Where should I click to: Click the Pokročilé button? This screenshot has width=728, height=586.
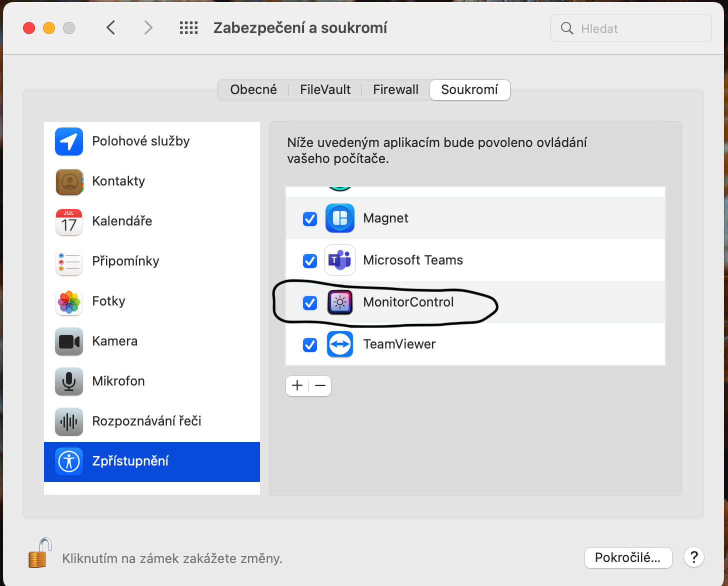[628, 557]
